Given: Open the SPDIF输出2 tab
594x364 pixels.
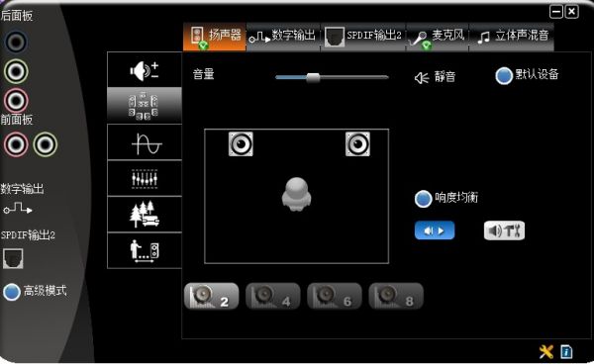Looking at the screenshot, I should (x=363, y=37).
